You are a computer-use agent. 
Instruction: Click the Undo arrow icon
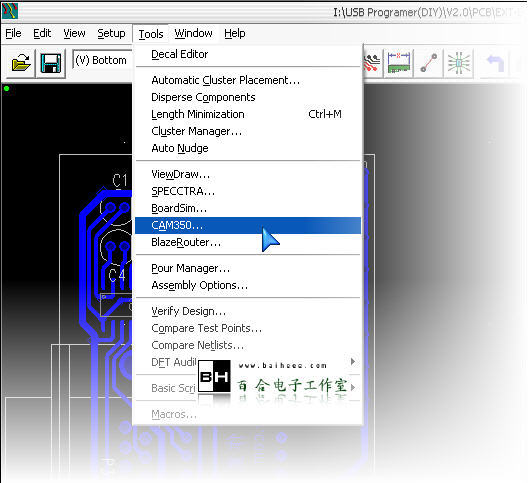click(495, 63)
